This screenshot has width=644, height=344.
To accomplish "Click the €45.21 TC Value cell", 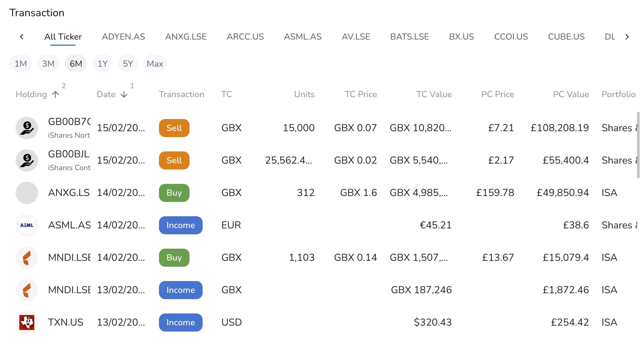I will (436, 225).
